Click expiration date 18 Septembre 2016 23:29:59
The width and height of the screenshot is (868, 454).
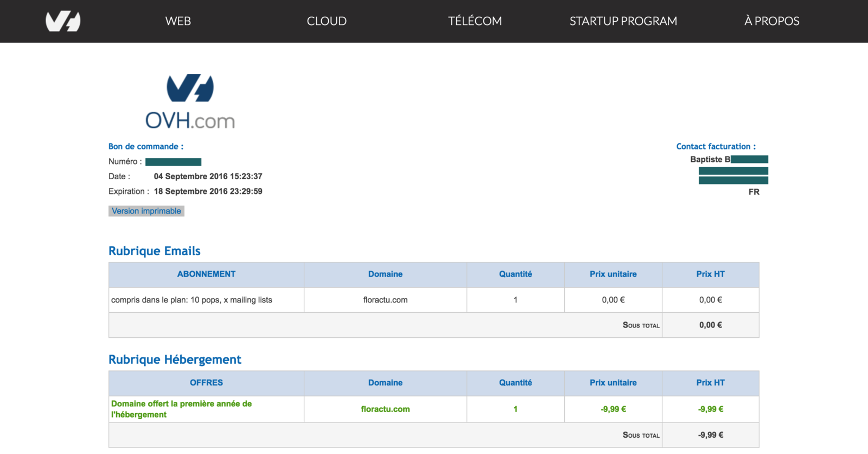[208, 191]
